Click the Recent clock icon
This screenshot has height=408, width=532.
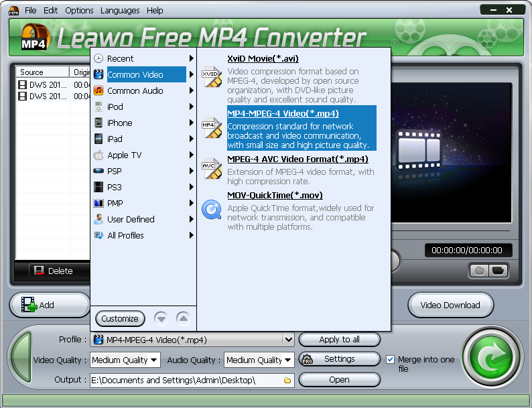point(98,58)
